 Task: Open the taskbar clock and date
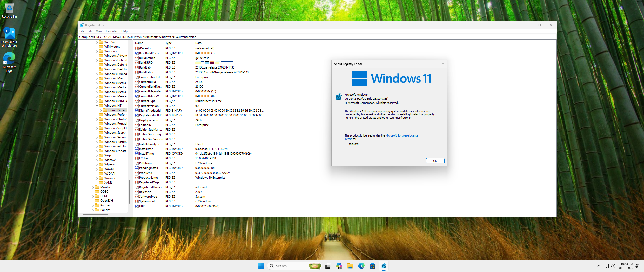point(626,266)
